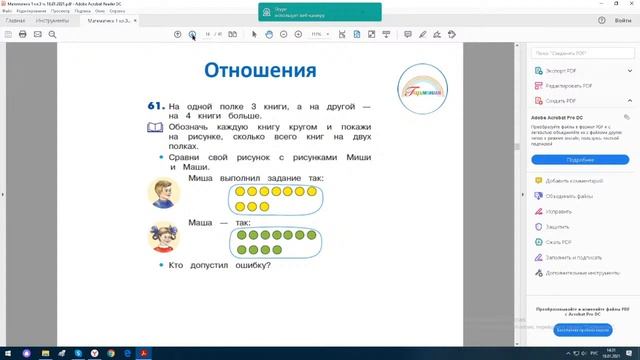
Task: Click the Full screen mode icon
Action: (371, 34)
